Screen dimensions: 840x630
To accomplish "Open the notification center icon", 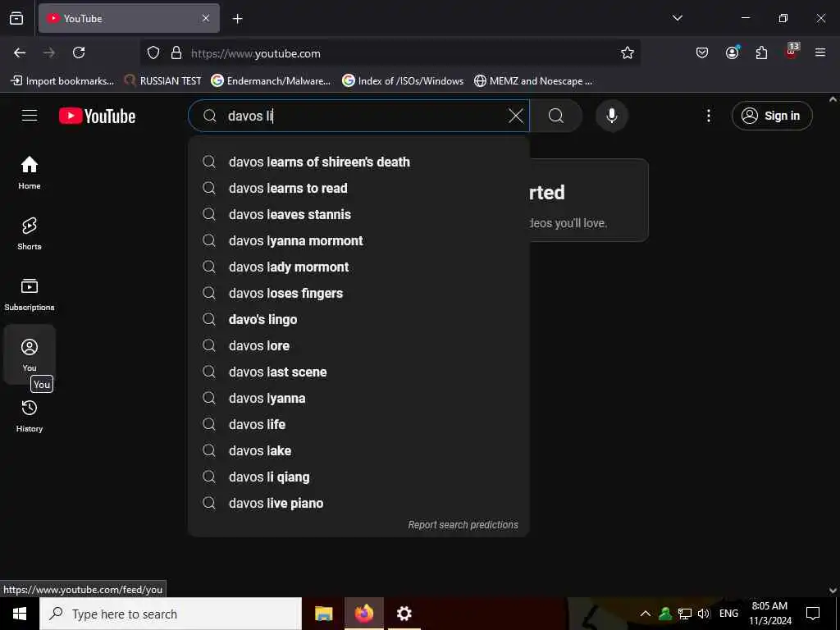I will coord(813,614).
